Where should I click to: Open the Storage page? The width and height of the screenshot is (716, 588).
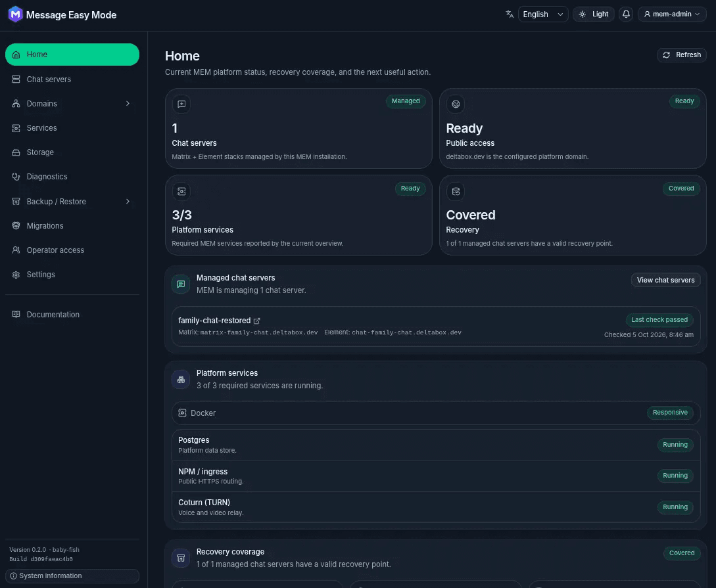[72, 152]
